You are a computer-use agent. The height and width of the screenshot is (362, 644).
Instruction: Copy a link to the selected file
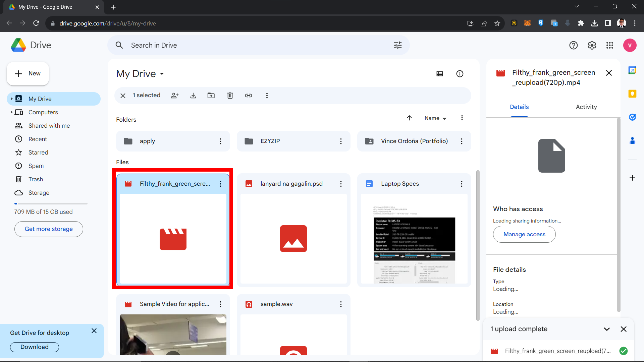pos(249,96)
